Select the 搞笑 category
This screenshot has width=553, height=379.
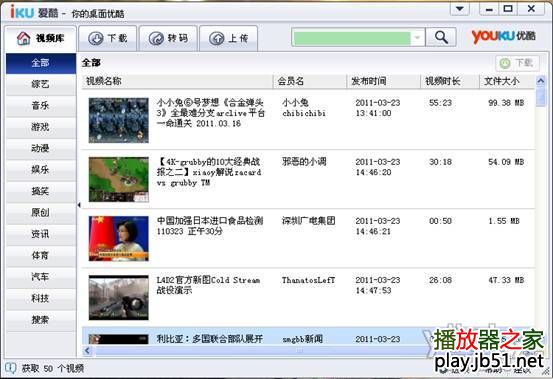[x=41, y=191]
